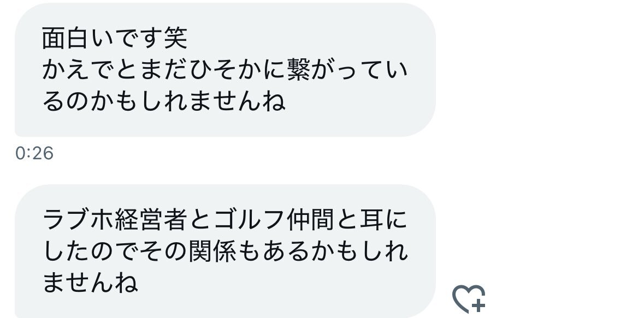The width and height of the screenshot is (644, 318).
Task: Add a reaction with the heart-plus icon
Action: coord(469,299)
